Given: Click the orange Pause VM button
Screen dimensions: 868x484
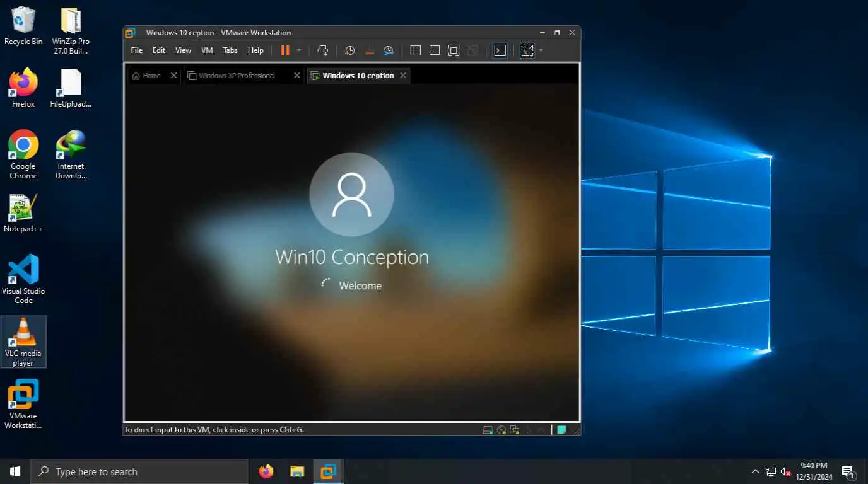Looking at the screenshot, I should coord(285,50).
